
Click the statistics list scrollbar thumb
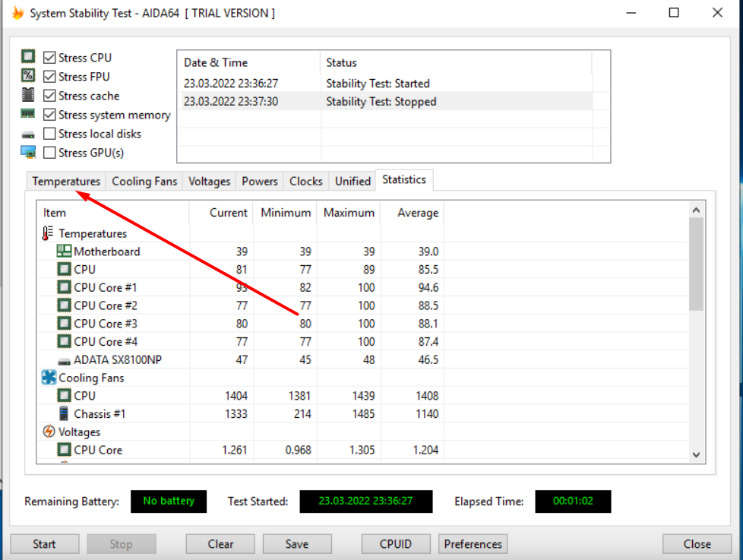(x=696, y=264)
